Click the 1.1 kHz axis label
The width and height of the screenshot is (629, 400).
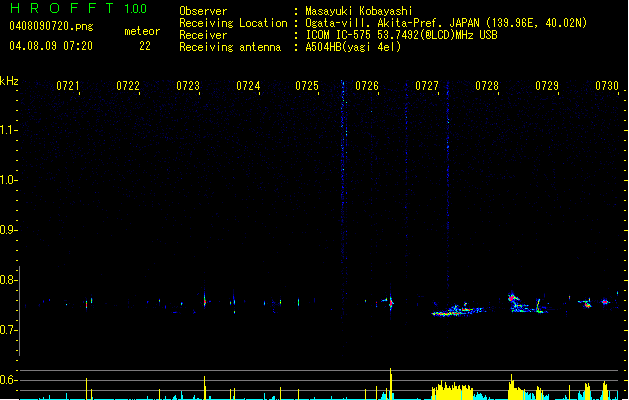tap(7, 130)
